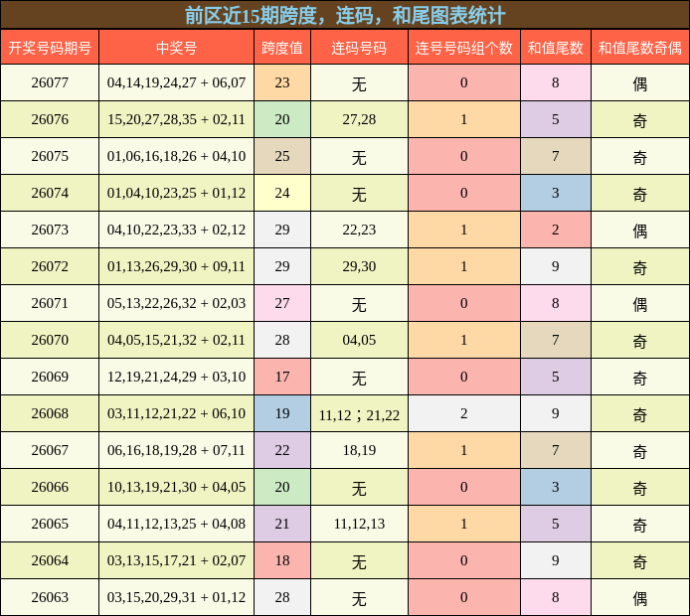Screen dimensions: 690x616
Task: Click 偶 parity cell in row 26077
Action: point(640,84)
